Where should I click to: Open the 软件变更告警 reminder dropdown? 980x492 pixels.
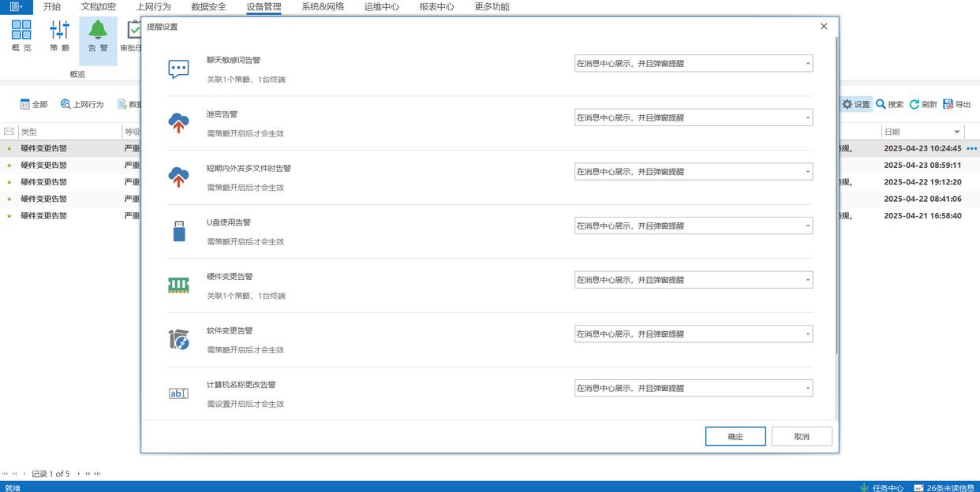point(694,334)
